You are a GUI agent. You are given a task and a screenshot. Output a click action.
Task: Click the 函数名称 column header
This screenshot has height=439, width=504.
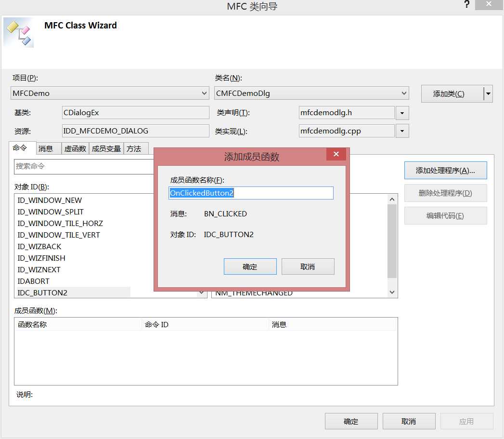78,324
